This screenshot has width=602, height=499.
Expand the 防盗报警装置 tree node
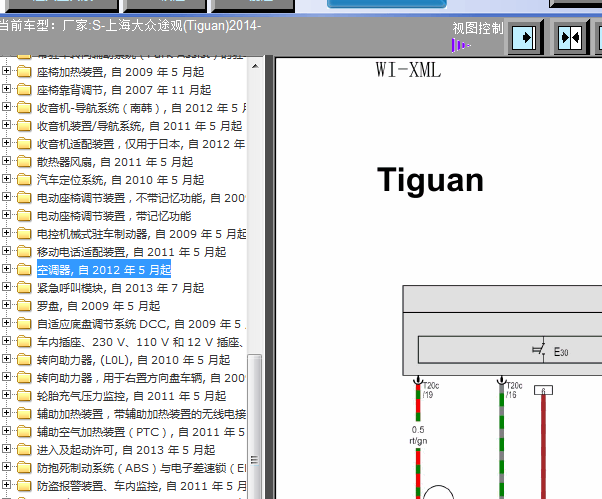click(6, 485)
